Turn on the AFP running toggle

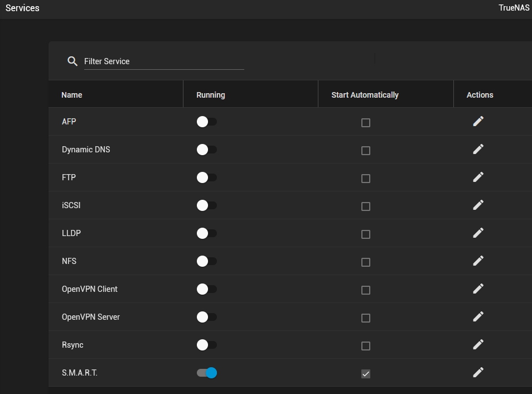(207, 122)
